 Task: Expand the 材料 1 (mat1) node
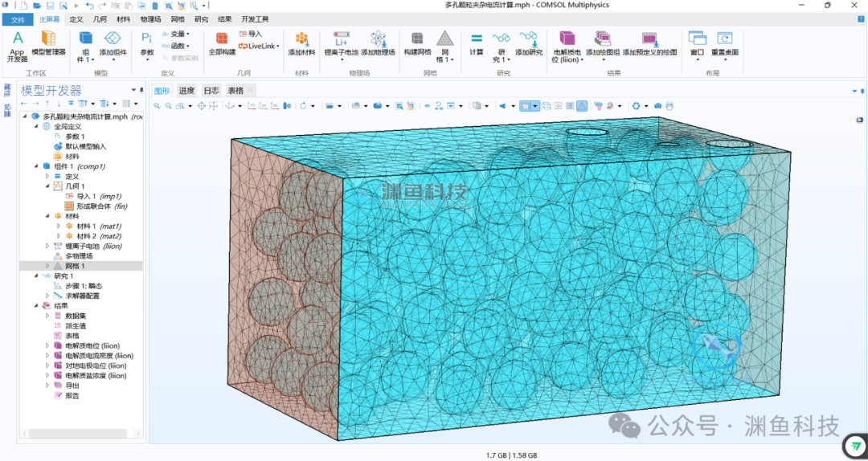(59, 226)
